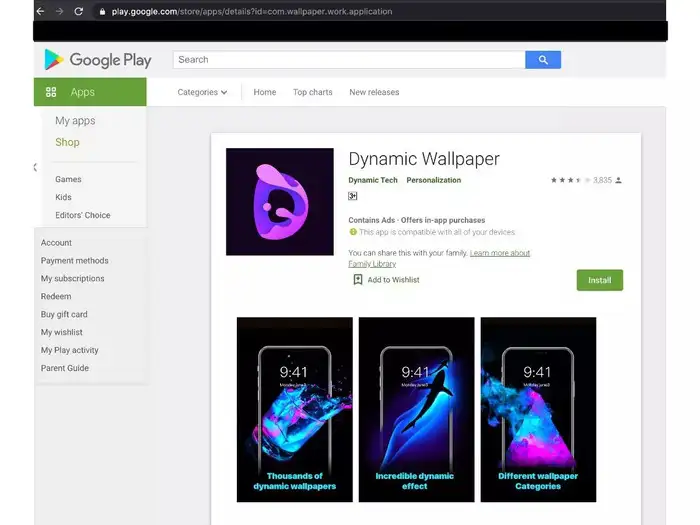Click inside the Search input field
This screenshot has height=525, width=700.
click(x=348, y=60)
